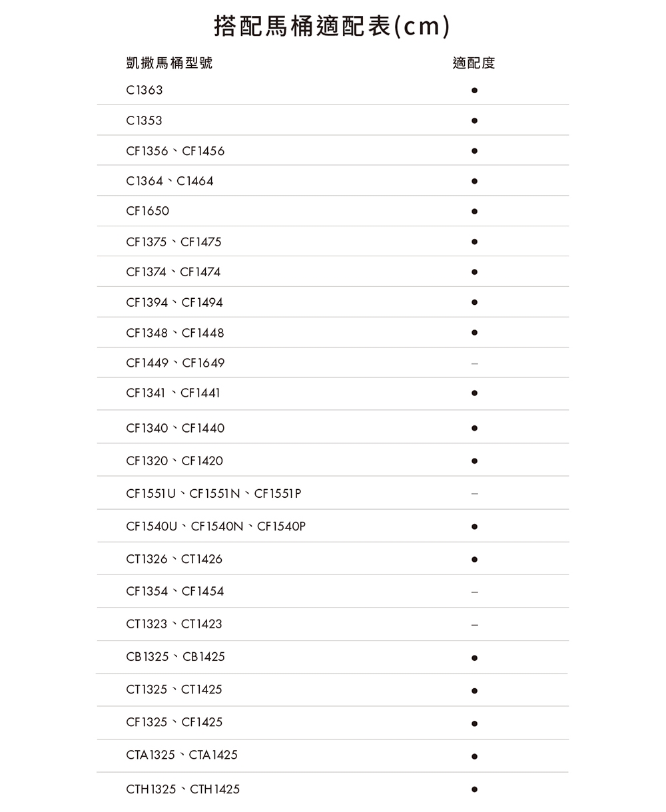The image size is (666, 812).
Task: Click the 凱撒馬桶型號 column header
Action: [169, 63]
